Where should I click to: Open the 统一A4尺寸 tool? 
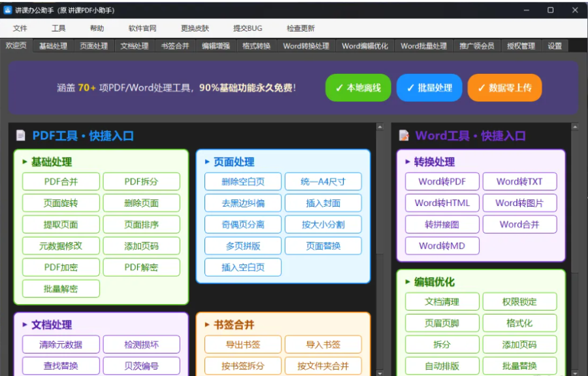323,182
